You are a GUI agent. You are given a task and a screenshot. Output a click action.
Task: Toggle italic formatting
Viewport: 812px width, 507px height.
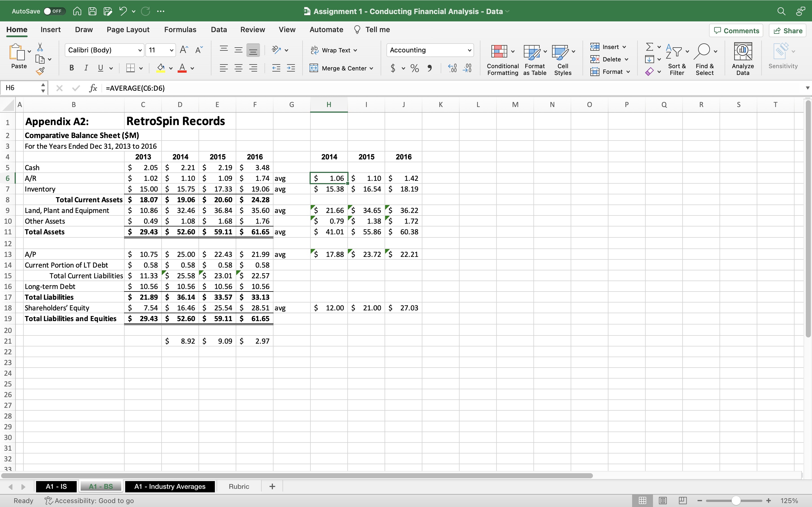click(86, 68)
